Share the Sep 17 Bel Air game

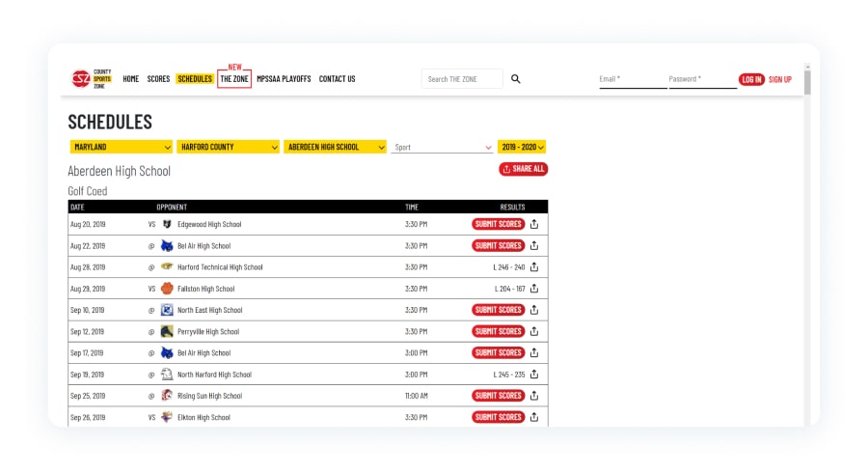534,352
